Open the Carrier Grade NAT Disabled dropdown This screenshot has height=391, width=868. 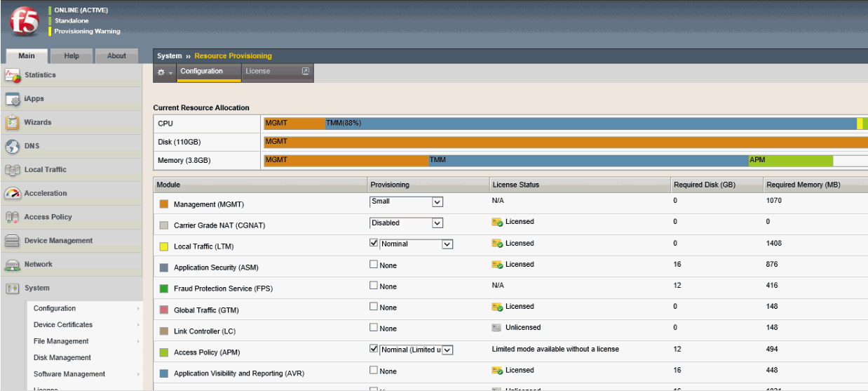point(407,223)
